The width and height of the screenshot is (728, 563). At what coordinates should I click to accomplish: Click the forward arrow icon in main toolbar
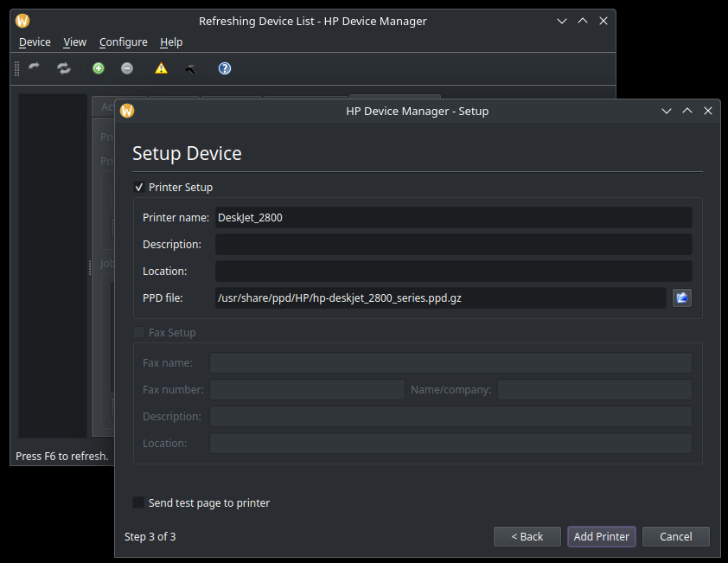coord(34,68)
